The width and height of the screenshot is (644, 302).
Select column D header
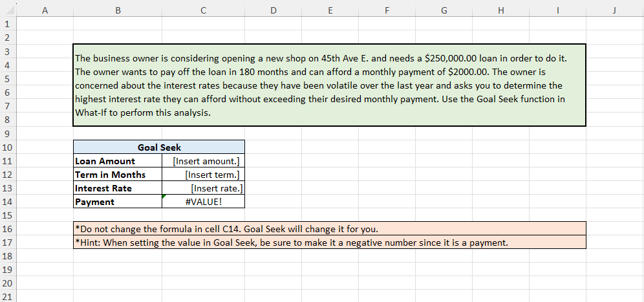(273, 11)
